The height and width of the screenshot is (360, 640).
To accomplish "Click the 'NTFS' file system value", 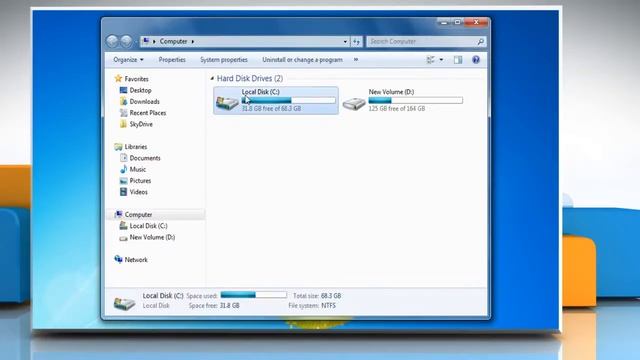I will tap(329, 305).
